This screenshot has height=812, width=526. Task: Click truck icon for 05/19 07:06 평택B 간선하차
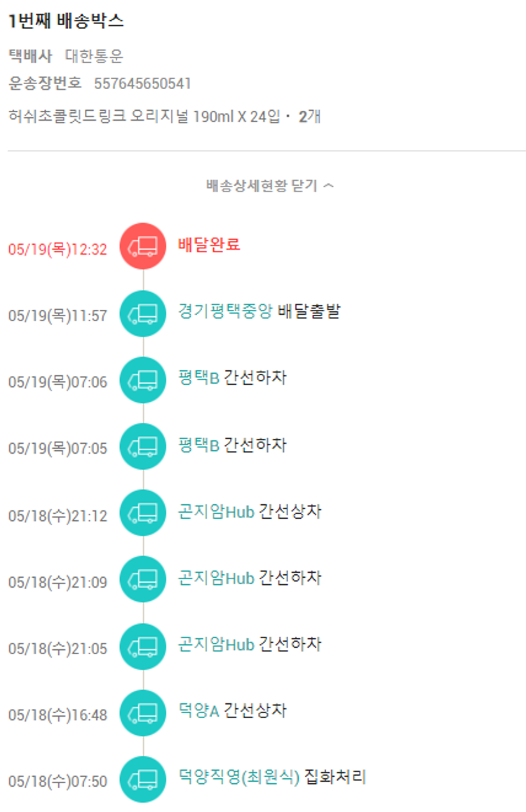[x=143, y=380]
